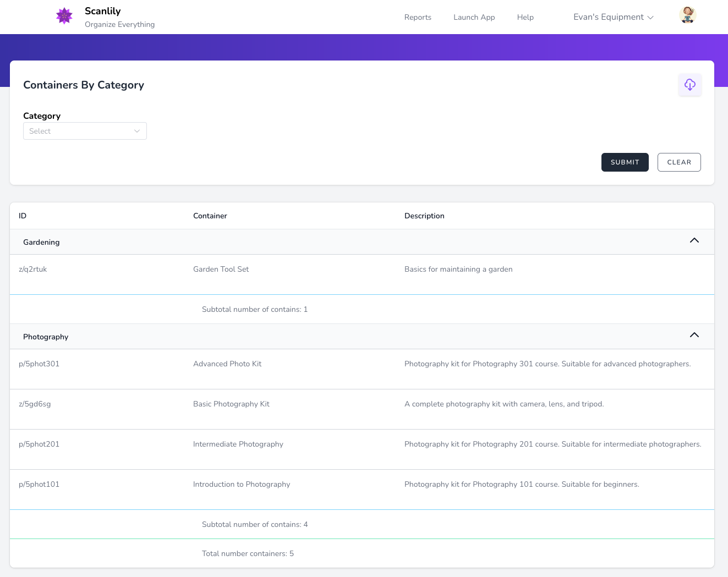Image resolution: width=728 pixels, height=577 pixels.
Task: Click Basic Photography Kit container entry
Action: click(231, 404)
